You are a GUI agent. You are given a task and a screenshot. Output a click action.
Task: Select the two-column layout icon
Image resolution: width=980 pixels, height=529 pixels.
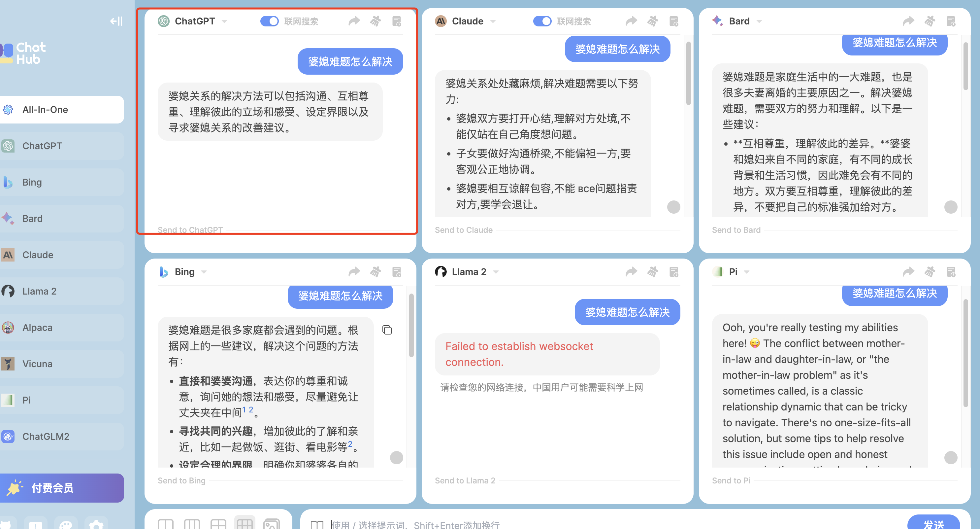pyautogui.click(x=166, y=524)
